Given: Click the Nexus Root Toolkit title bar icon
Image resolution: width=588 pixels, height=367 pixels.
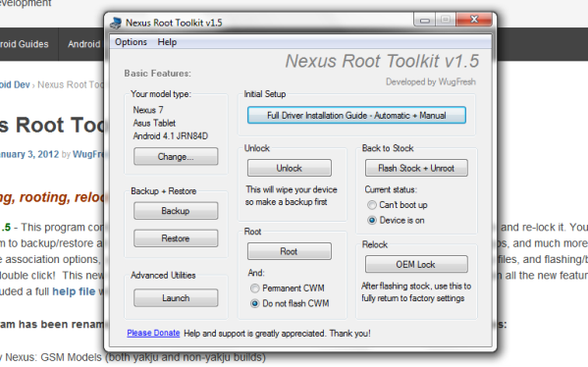Looking at the screenshot, I should click(x=116, y=23).
